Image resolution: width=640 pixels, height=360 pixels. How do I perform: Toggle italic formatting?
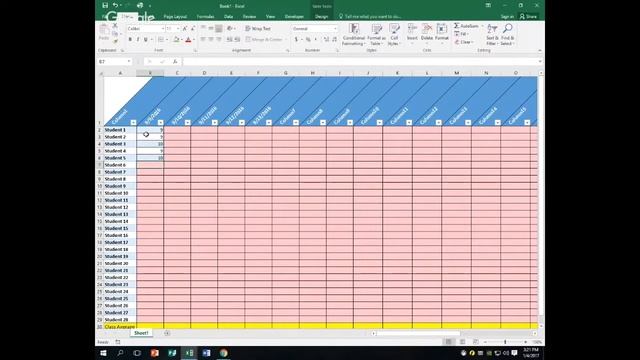(x=138, y=40)
